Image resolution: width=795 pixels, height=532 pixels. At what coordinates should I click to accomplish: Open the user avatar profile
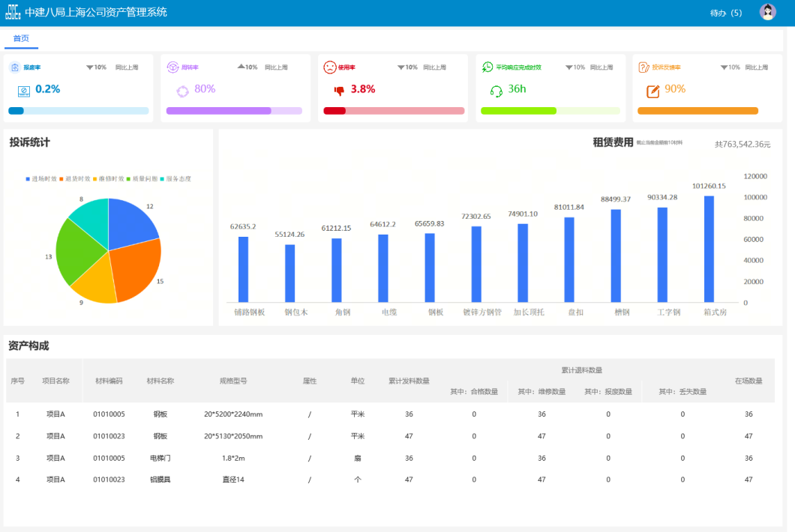[767, 12]
